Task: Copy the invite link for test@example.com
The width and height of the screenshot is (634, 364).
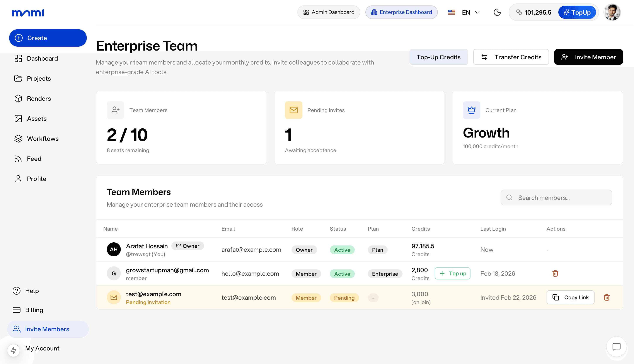Action: click(x=571, y=297)
